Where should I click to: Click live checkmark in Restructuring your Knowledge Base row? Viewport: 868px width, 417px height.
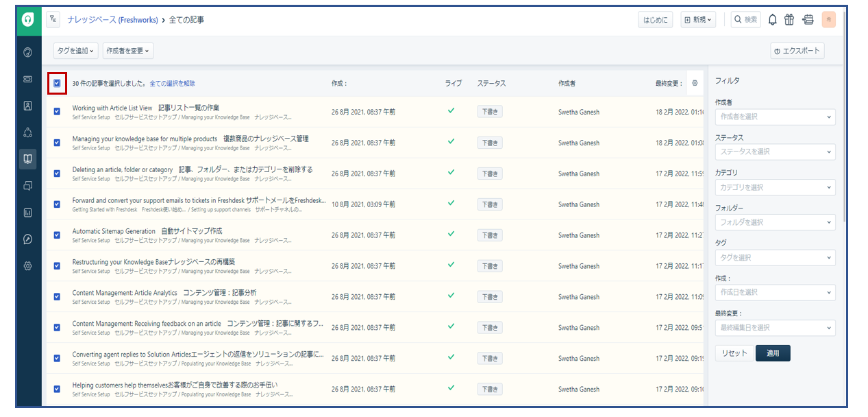[451, 264]
